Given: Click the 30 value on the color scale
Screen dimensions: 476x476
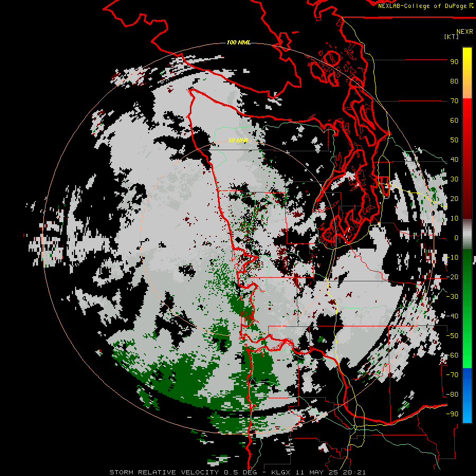Looking at the screenshot, I should (x=454, y=179).
